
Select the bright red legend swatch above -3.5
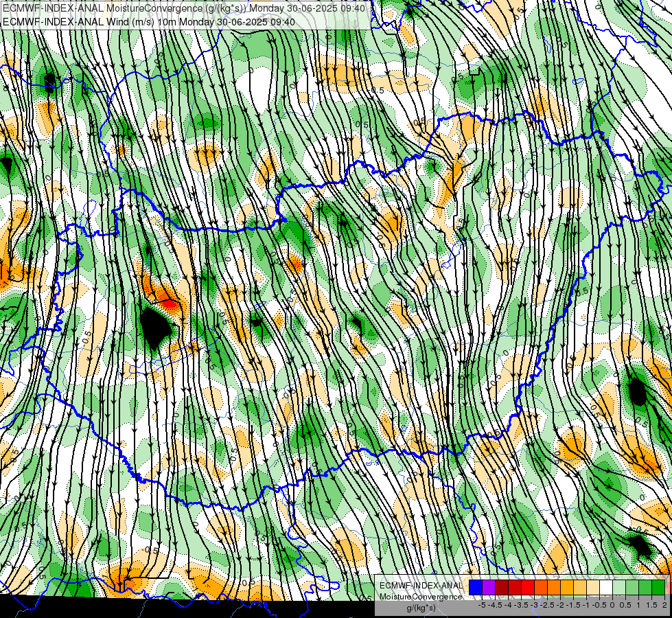coord(528,587)
